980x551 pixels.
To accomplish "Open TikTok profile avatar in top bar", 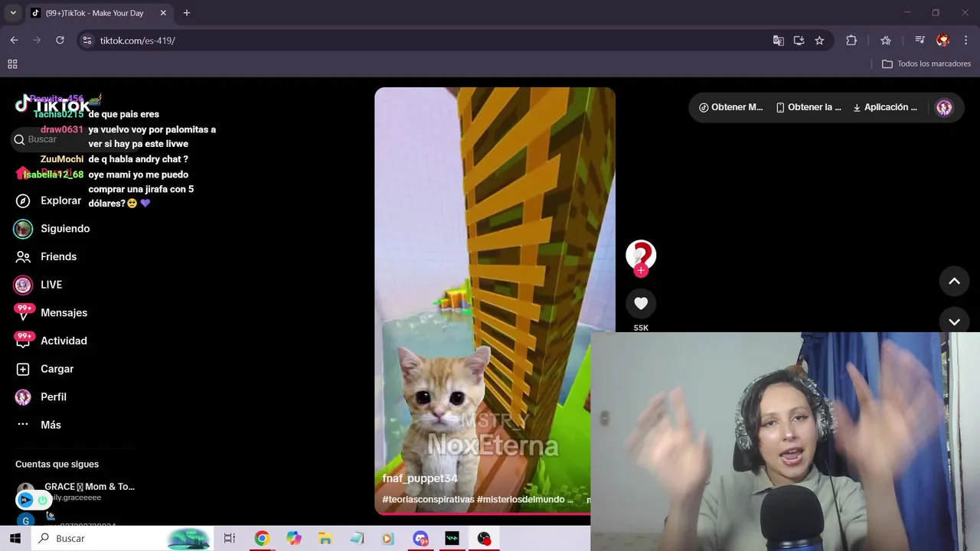I will coord(944,107).
